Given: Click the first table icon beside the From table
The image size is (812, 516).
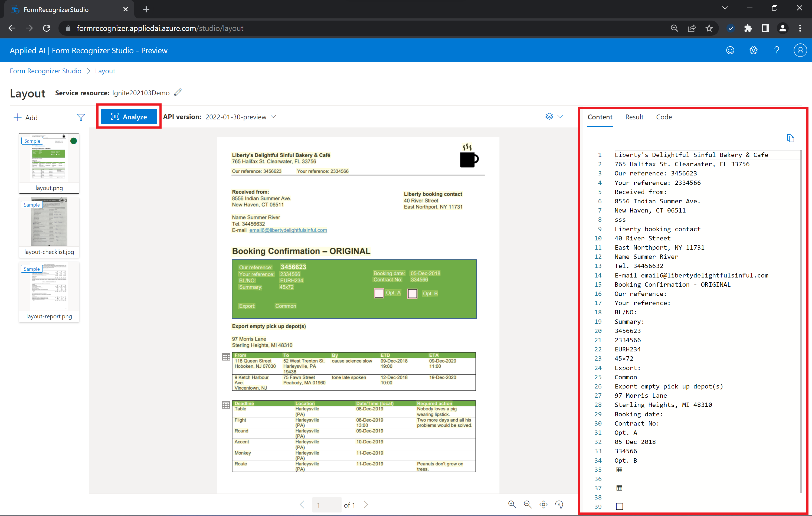Looking at the screenshot, I should click(x=226, y=357).
